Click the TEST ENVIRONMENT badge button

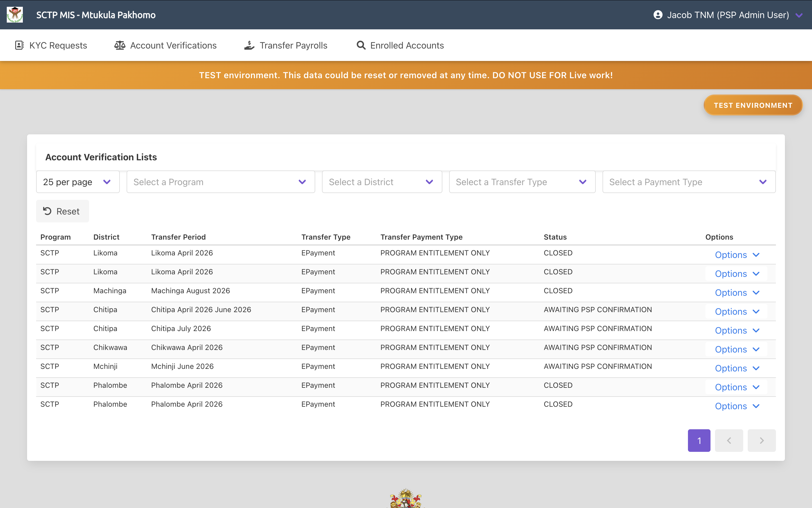point(753,105)
